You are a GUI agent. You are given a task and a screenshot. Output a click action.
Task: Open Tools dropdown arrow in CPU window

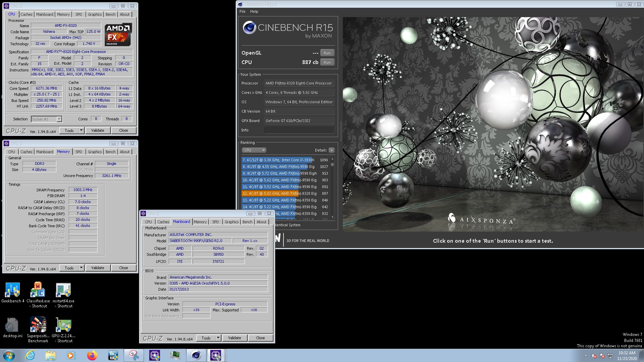click(x=81, y=130)
